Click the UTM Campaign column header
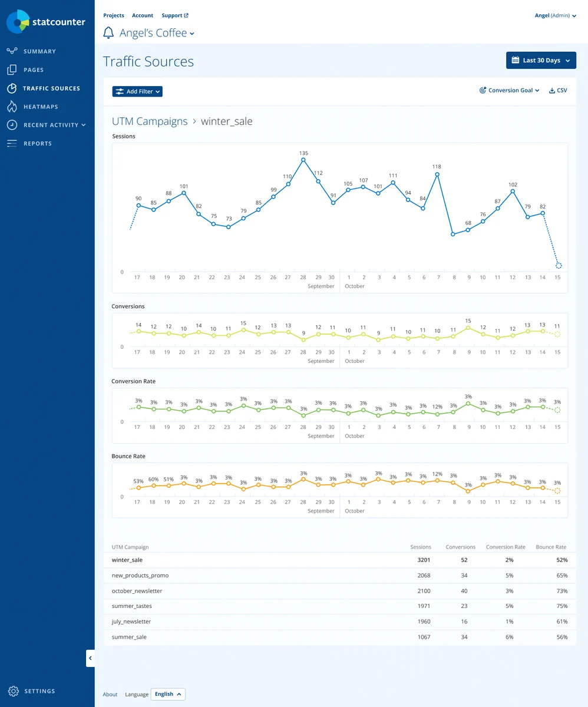Viewport: 588px width, 707px height. 130,547
